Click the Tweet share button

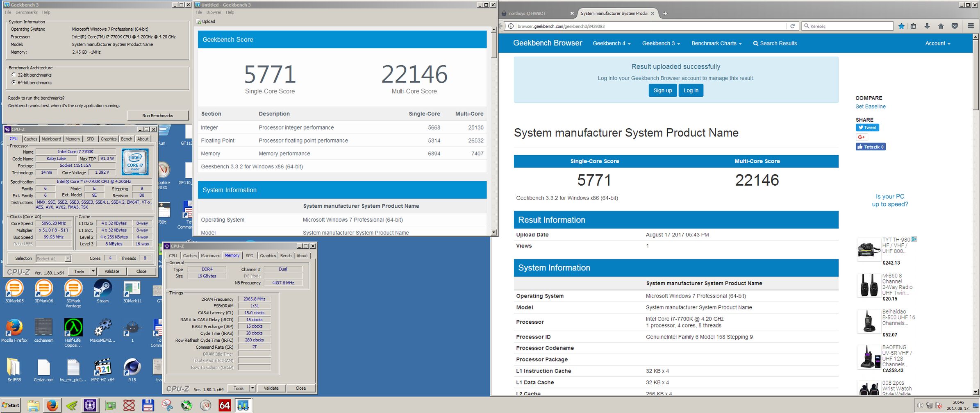point(867,127)
